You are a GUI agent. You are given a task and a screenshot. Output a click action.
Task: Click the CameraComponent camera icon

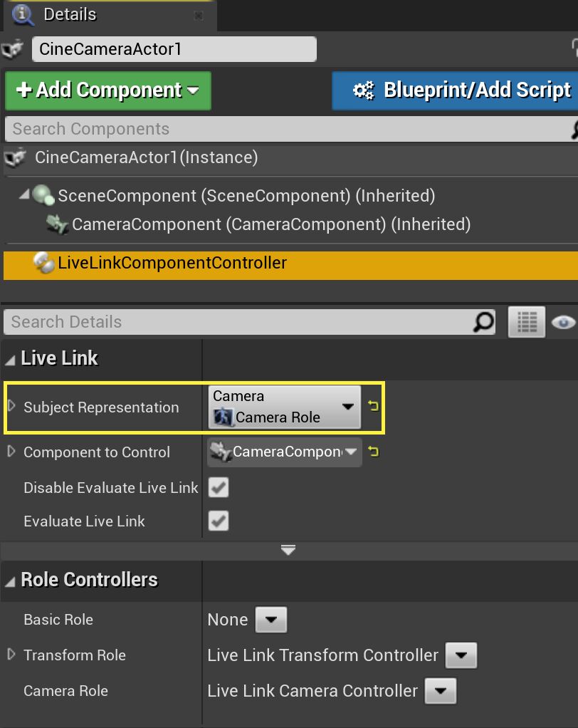click(x=57, y=224)
